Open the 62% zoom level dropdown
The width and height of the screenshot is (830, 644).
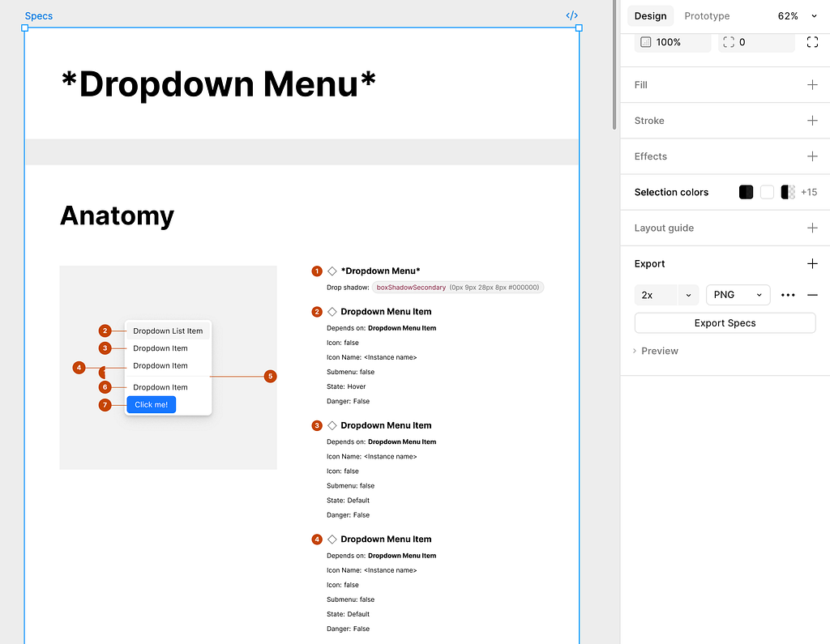click(797, 16)
